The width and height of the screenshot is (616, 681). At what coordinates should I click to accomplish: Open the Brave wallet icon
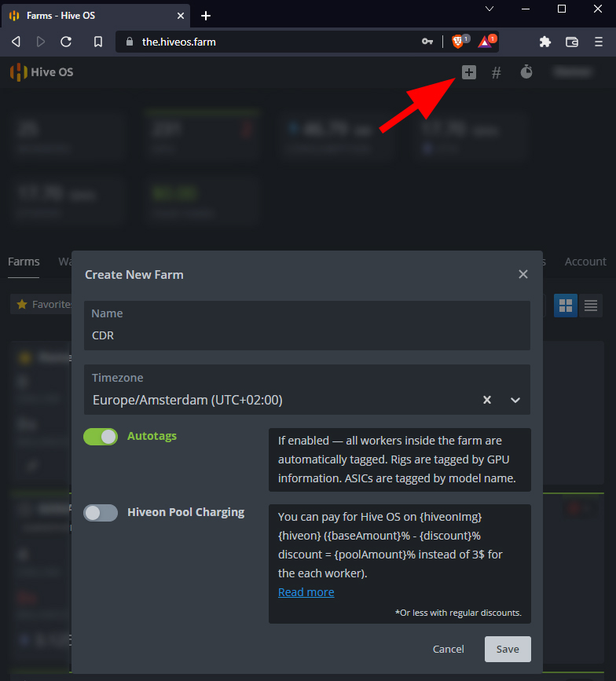(572, 42)
